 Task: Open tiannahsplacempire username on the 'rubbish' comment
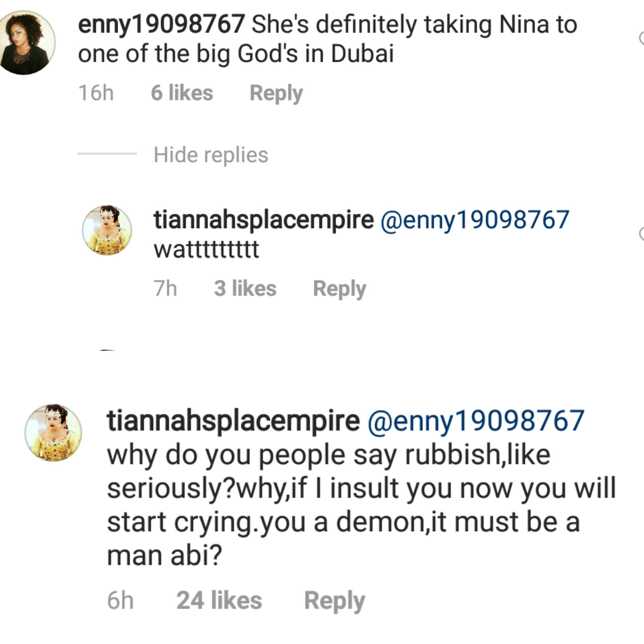click(x=233, y=420)
